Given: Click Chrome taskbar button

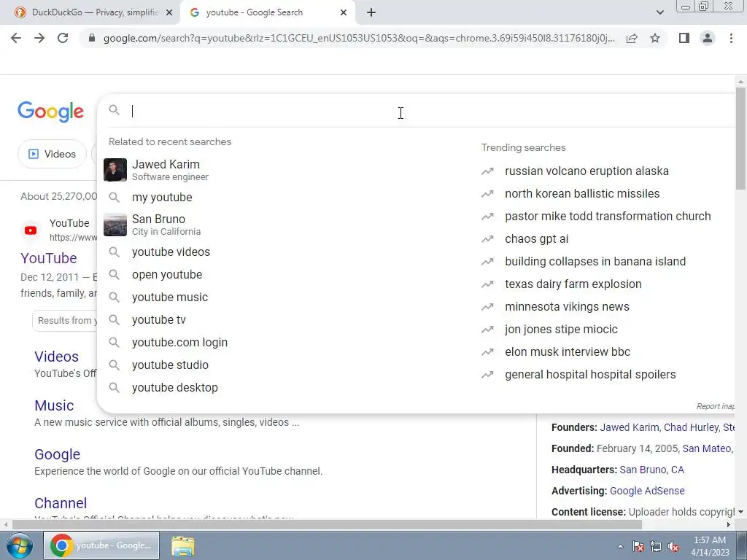Looking at the screenshot, I should coord(101,545).
